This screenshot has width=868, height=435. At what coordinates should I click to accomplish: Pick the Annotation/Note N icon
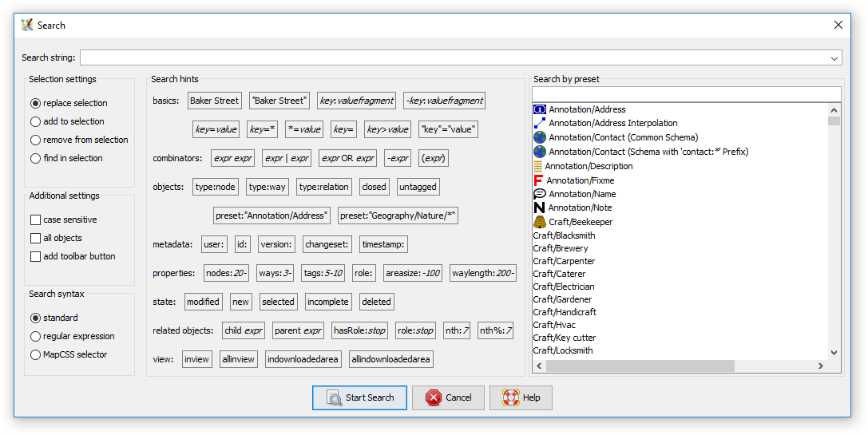click(x=539, y=208)
